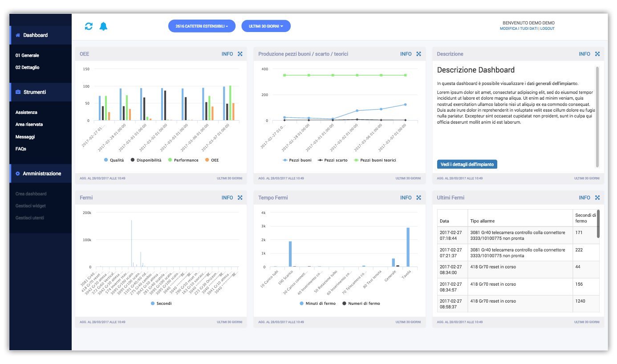Screen dimensions: 617x364
Task: Open notifications with the bell icon
Action: click(103, 26)
